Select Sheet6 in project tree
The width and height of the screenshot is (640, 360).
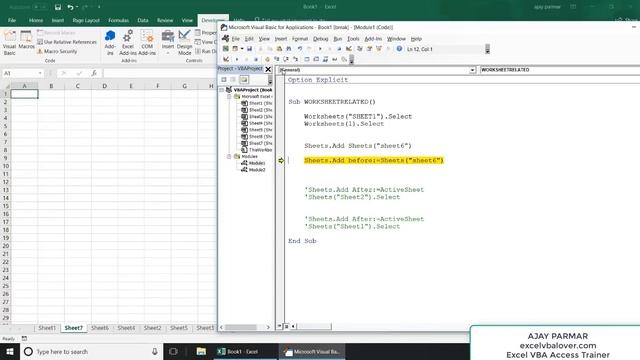click(x=257, y=137)
